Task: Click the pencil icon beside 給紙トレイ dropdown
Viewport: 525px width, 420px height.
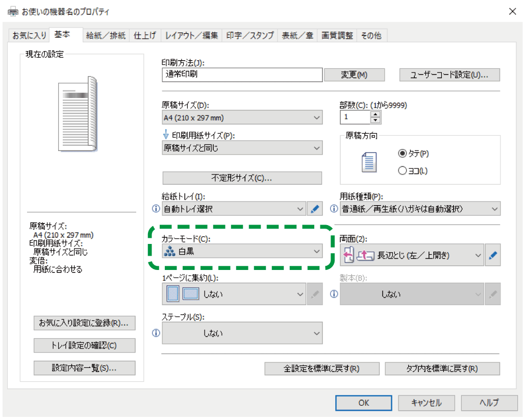Action: (x=315, y=209)
